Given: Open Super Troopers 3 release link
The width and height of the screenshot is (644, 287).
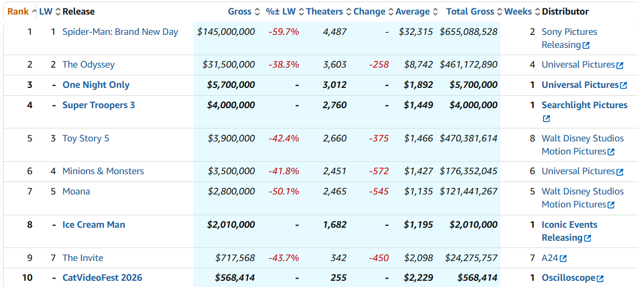Looking at the screenshot, I should click(x=99, y=105).
